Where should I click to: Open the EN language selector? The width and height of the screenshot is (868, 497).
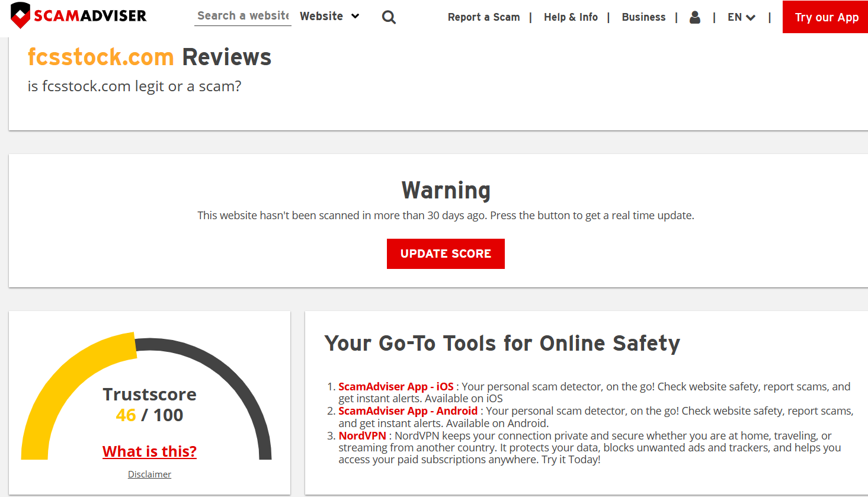click(x=741, y=17)
